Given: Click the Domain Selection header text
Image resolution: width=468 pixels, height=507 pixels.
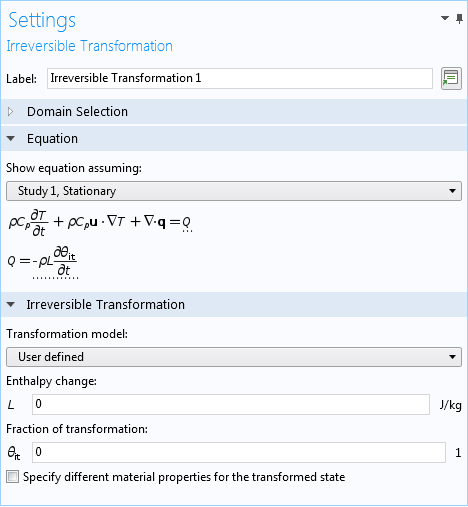Looking at the screenshot, I should click(x=77, y=112).
